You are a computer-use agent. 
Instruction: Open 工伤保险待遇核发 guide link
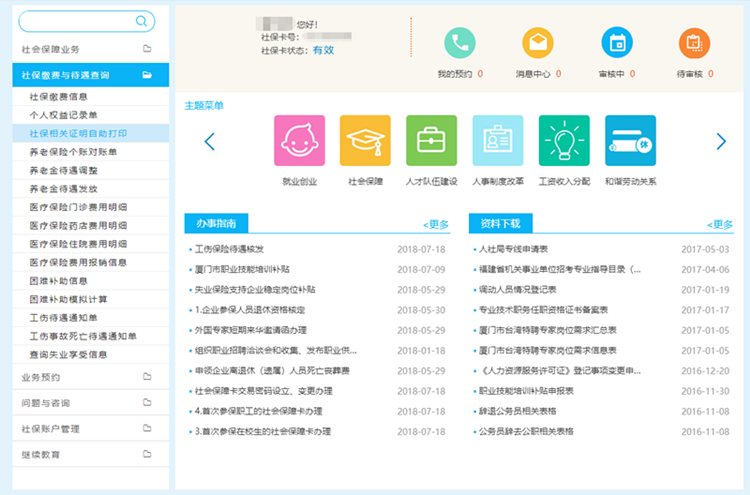pos(229,249)
